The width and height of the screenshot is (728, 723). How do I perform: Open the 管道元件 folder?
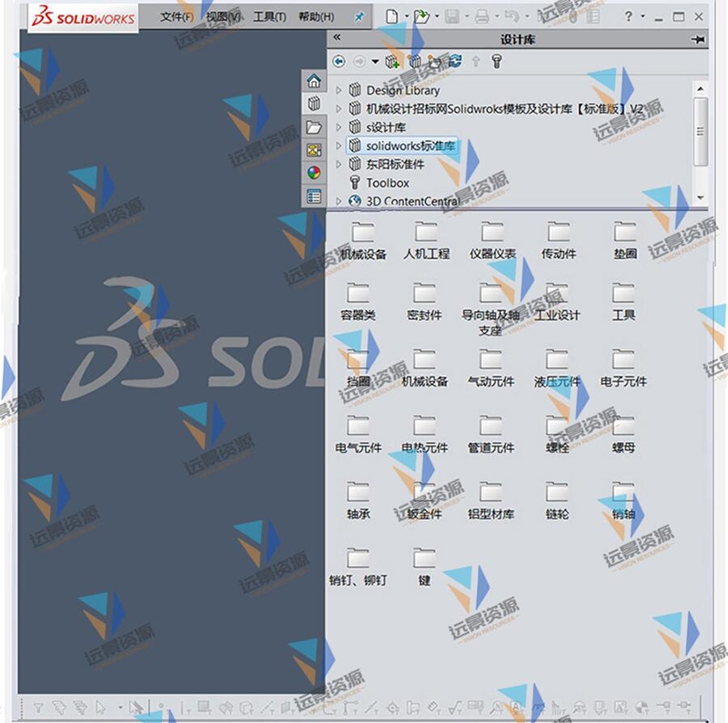pyautogui.click(x=490, y=435)
